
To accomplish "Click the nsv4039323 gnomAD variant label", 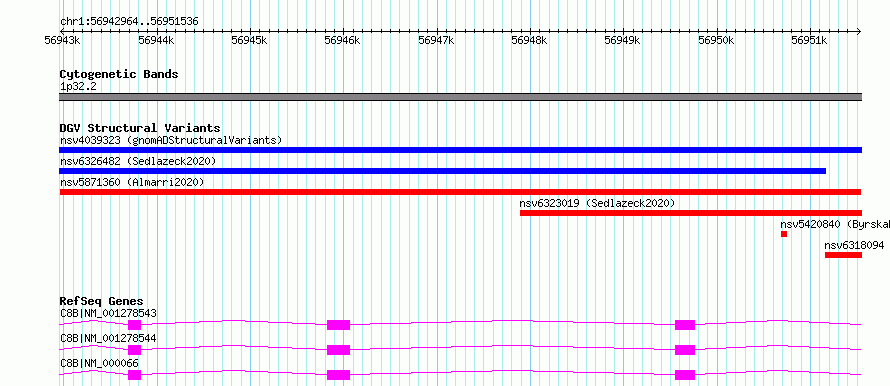I will point(171,140).
